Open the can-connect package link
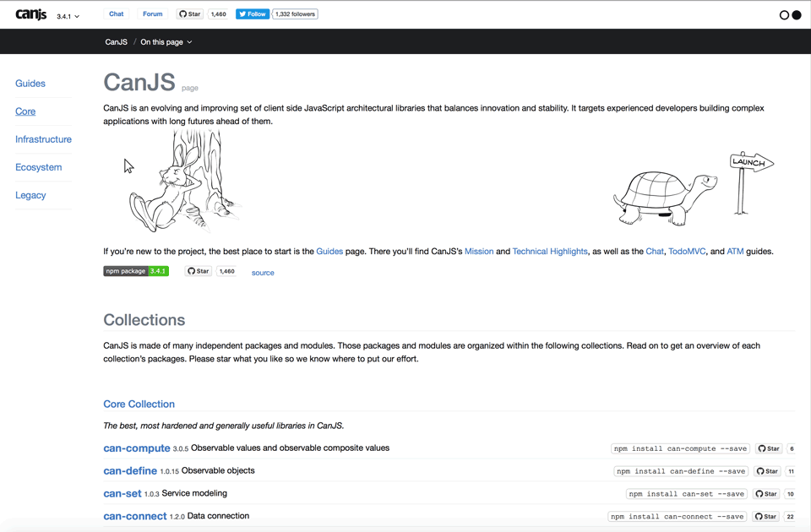This screenshot has width=811, height=532. (134, 515)
